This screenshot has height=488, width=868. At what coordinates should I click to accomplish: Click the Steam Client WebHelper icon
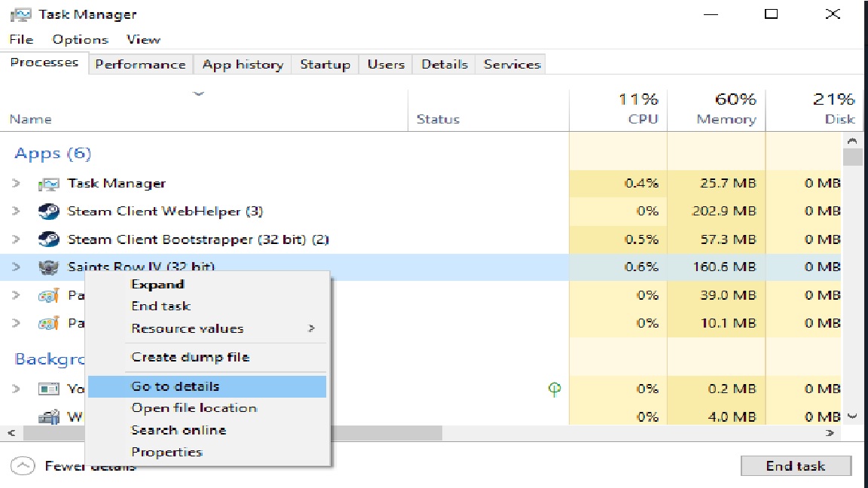[x=49, y=212]
